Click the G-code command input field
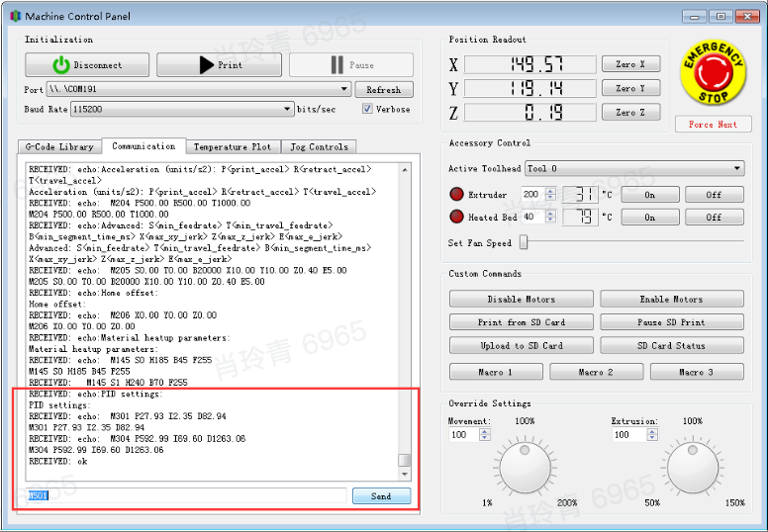768x532 pixels. (186, 495)
